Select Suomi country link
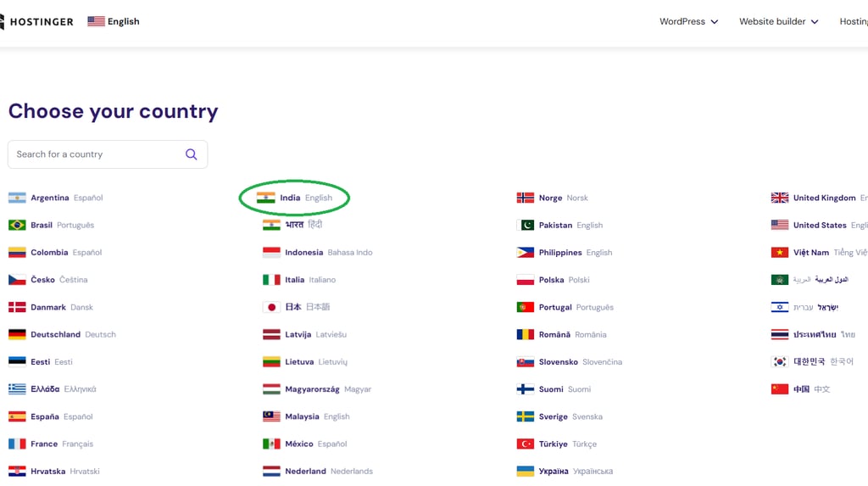 pos(554,389)
